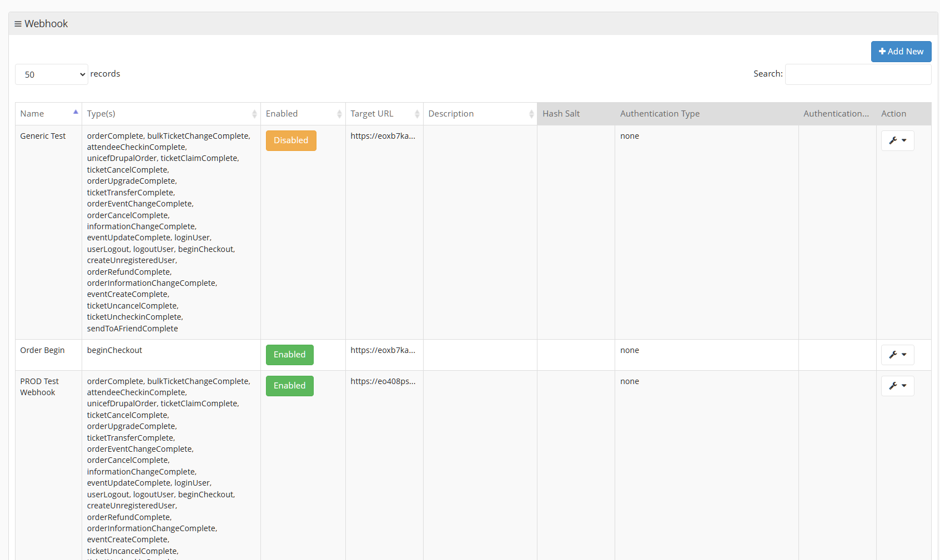
Task: Click Order Begin target URL https://eoxb7ka...
Action: 383,350
